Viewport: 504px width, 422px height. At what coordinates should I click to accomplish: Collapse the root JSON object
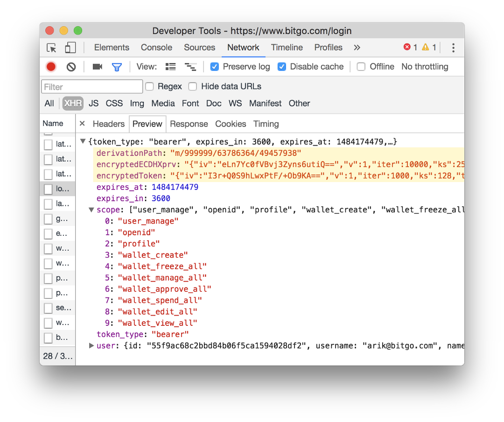coord(83,141)
